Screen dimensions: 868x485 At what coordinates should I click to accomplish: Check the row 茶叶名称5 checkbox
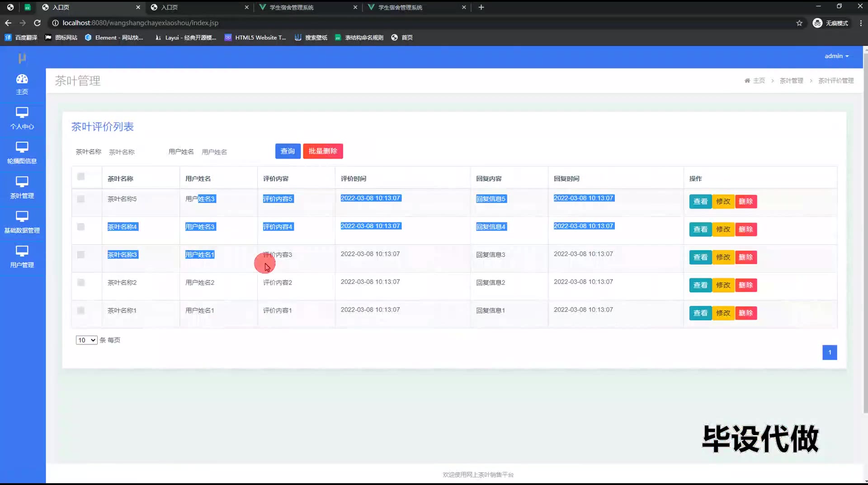tap(81, 199)
